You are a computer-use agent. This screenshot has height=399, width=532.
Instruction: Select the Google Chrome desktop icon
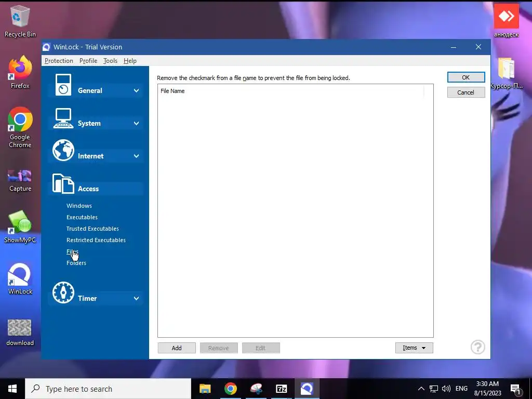coord(20,128)
